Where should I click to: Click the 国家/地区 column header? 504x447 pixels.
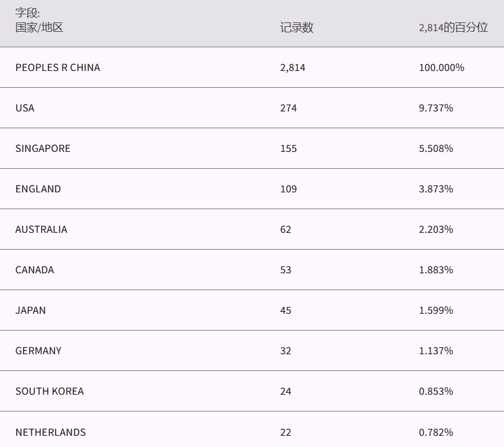tap(39, 27)
